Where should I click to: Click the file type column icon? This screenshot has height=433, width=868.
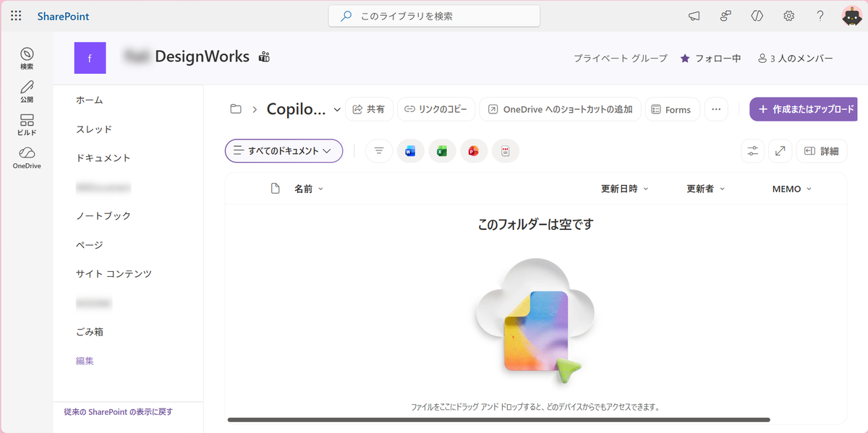tap(275, 189)
